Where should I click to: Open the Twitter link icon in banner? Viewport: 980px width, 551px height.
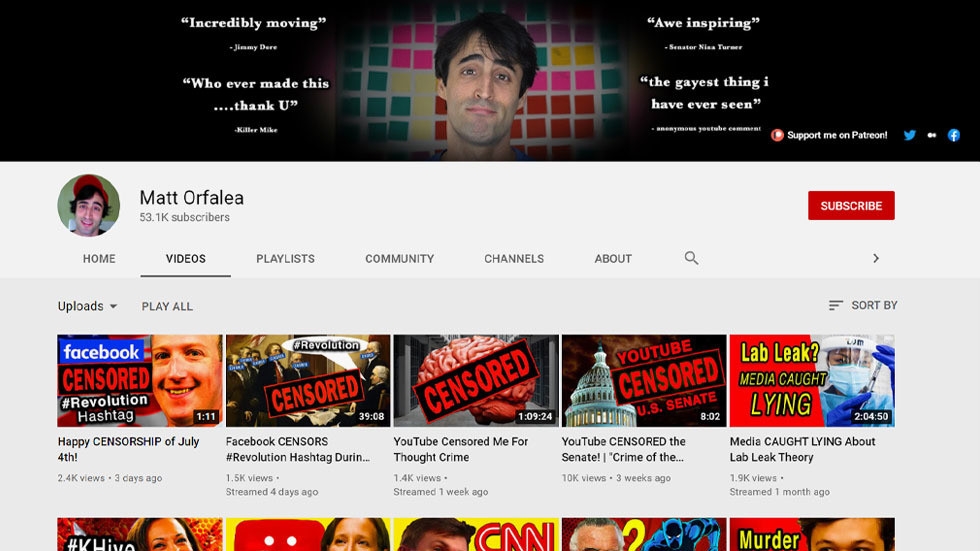click(909, 135)
